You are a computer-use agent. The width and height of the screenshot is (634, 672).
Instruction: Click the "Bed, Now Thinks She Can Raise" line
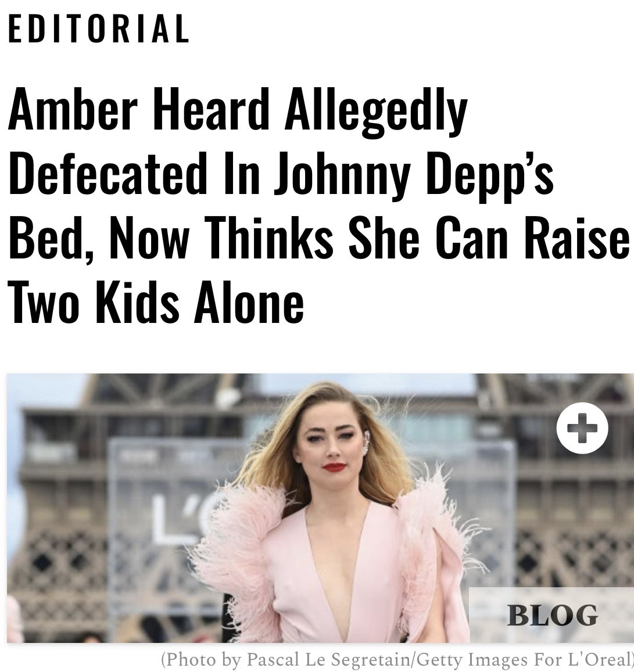point(318,238)
